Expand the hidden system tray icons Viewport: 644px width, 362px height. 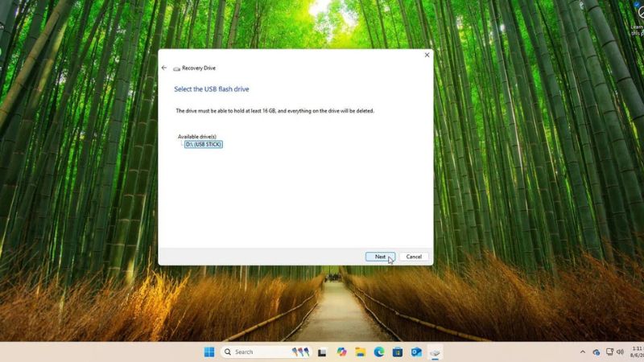point(583,352)
